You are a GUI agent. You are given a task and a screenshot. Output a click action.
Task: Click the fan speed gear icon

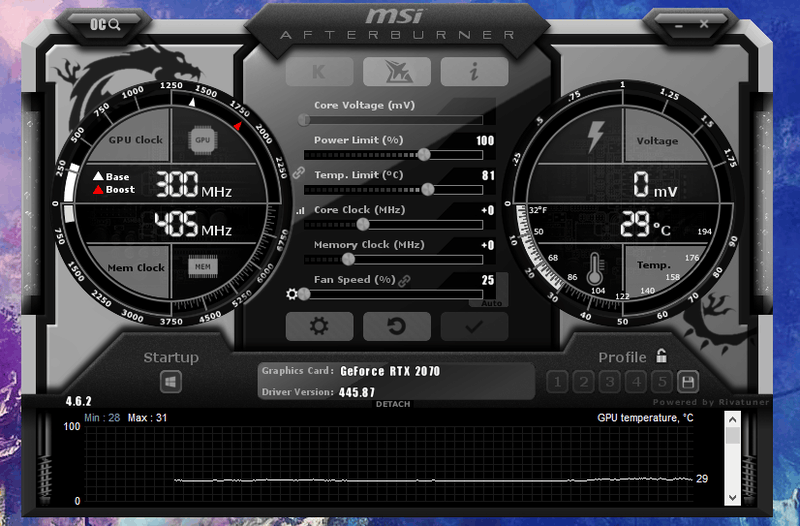[x=292, y=294]
